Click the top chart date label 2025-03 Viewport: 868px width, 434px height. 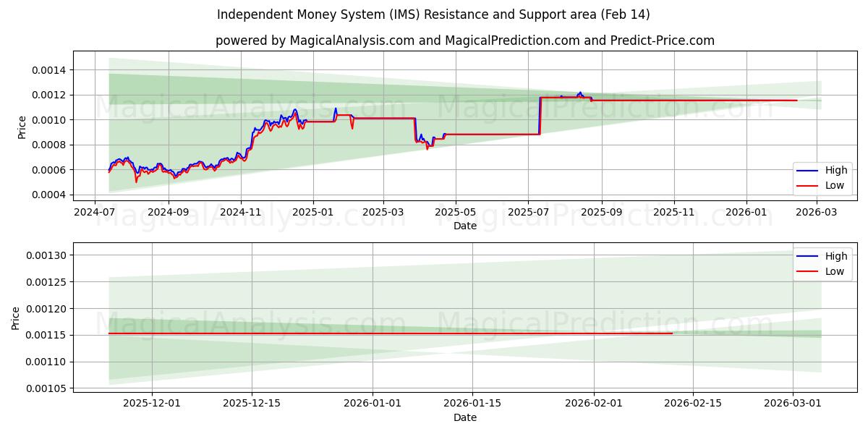coord(383,212)
